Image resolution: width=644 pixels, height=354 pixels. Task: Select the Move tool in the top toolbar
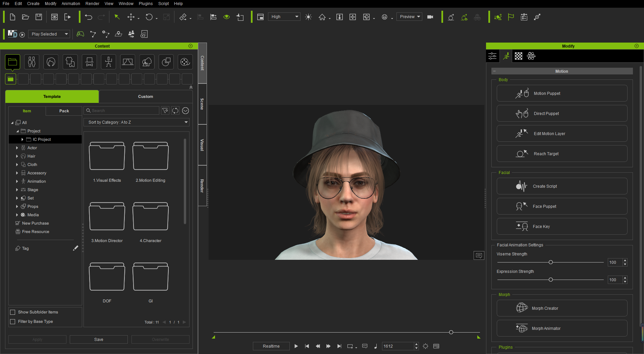[x=131, y=17]
